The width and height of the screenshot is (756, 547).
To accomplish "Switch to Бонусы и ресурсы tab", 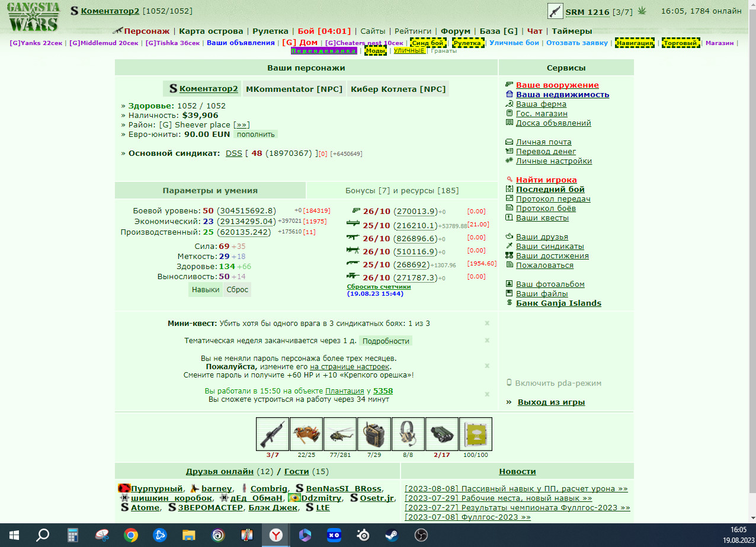I will pos(402,190).
